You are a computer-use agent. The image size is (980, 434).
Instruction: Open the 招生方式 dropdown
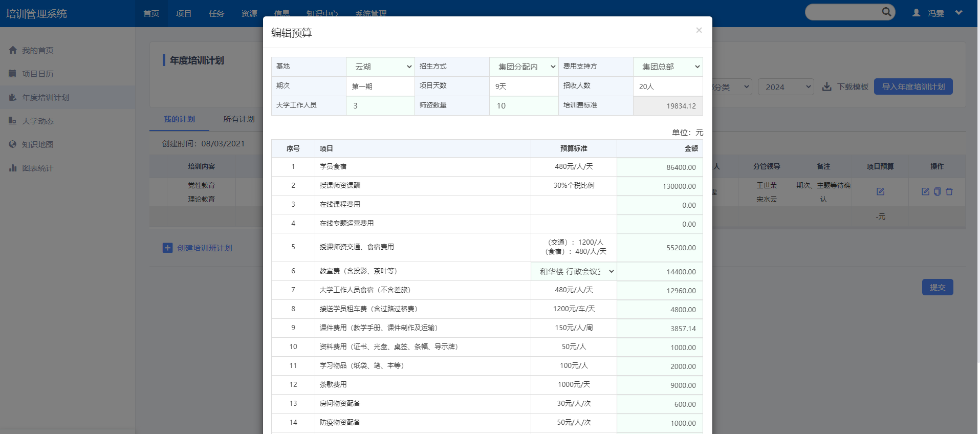(x=524, y=67)
